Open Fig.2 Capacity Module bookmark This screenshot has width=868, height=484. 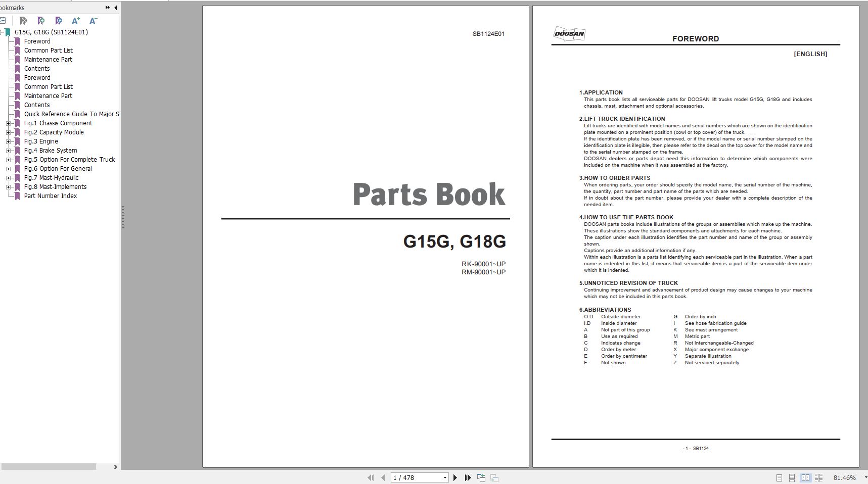point(54,132)
